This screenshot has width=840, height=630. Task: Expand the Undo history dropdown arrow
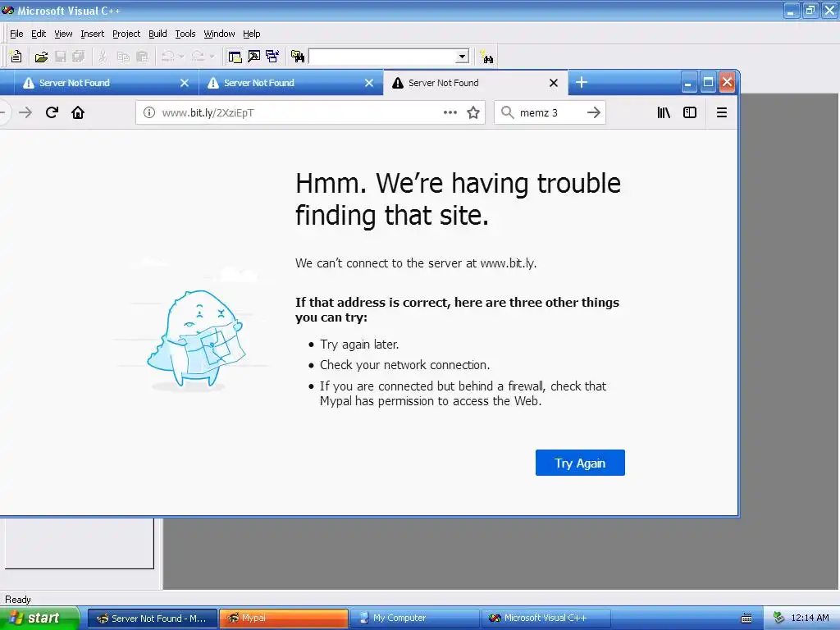coord(181,57)
